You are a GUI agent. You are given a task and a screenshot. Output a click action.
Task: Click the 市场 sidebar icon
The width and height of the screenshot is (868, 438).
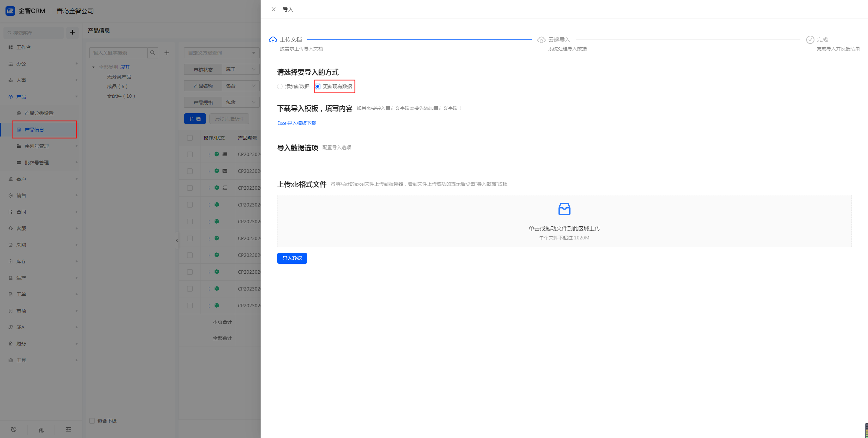[11, 311]
